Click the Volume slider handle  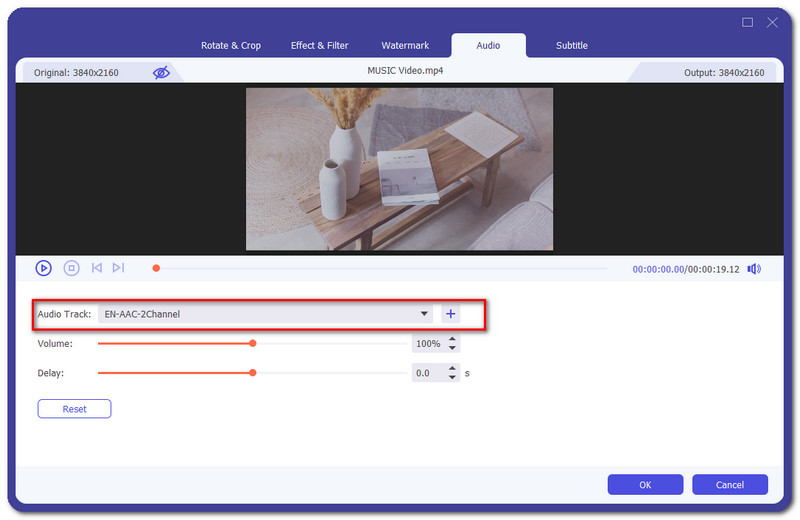click(253, 343)
